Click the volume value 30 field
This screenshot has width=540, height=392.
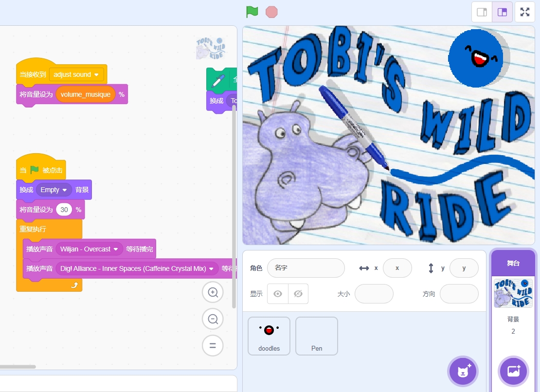(x=64, y=210)
